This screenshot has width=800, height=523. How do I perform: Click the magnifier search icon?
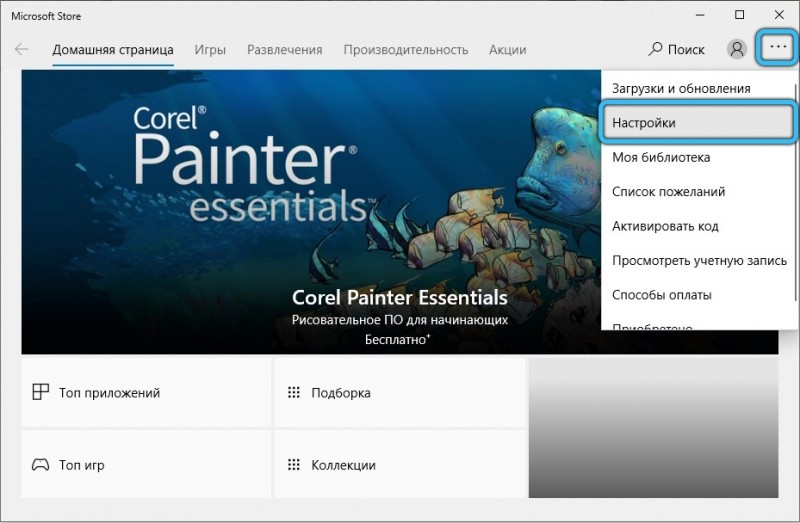(655, 49)
